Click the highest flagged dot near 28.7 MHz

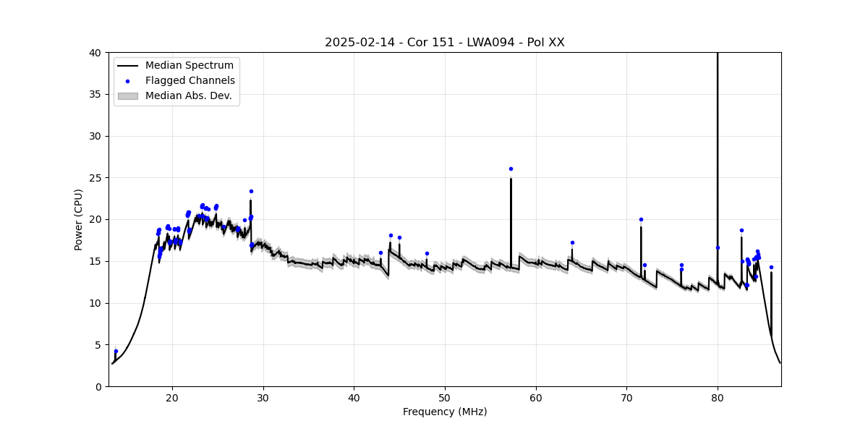(x=251, y=191)
